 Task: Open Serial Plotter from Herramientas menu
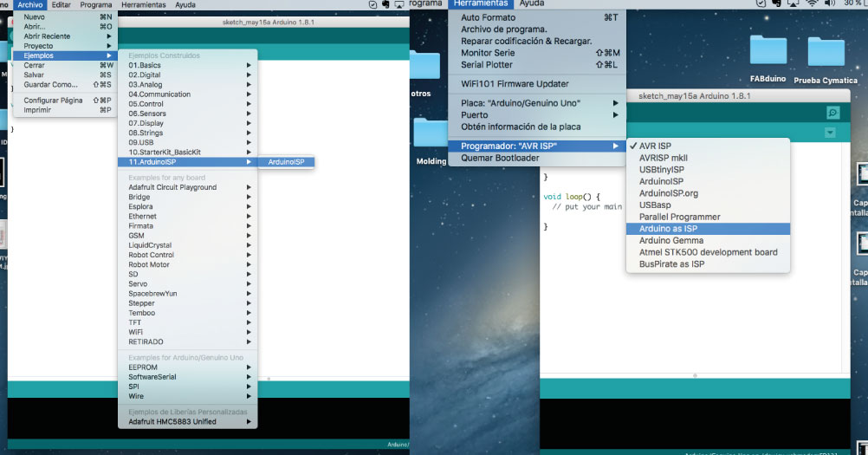coord(537,65)
